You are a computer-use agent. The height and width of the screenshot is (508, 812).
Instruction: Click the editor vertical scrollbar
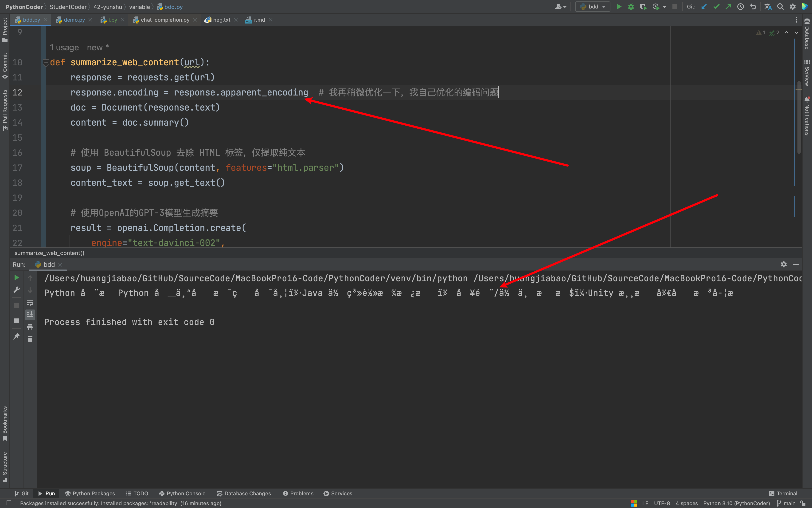(x=799, y=118)
